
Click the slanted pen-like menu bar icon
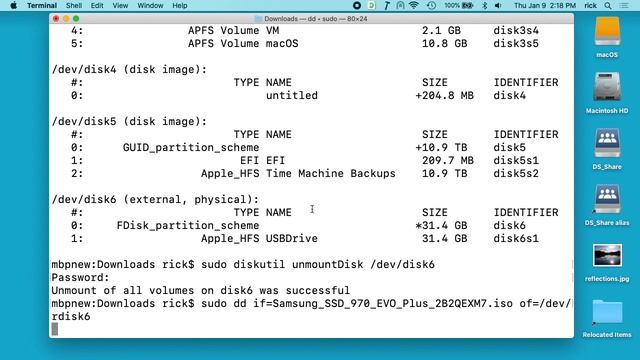[387, 6]
